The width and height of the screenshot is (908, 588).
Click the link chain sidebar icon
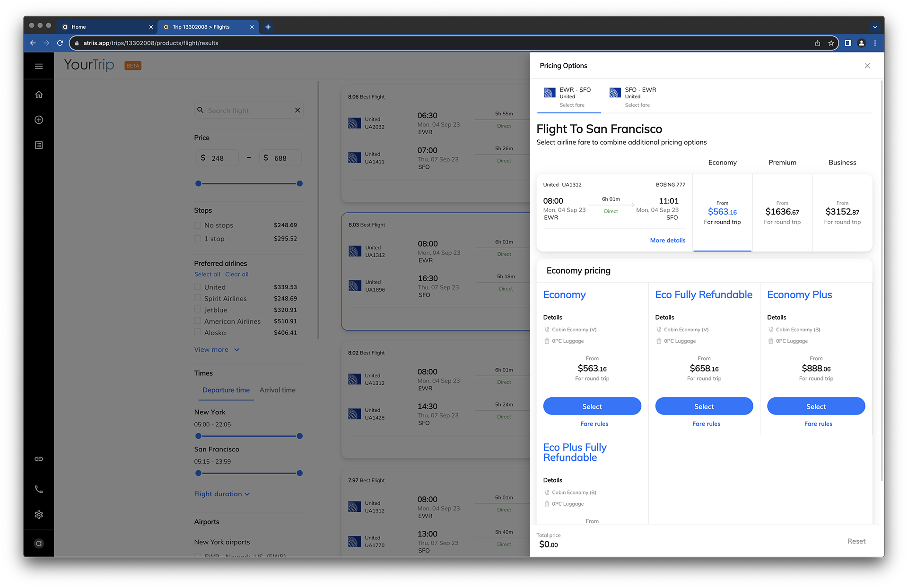coord(39,459)
